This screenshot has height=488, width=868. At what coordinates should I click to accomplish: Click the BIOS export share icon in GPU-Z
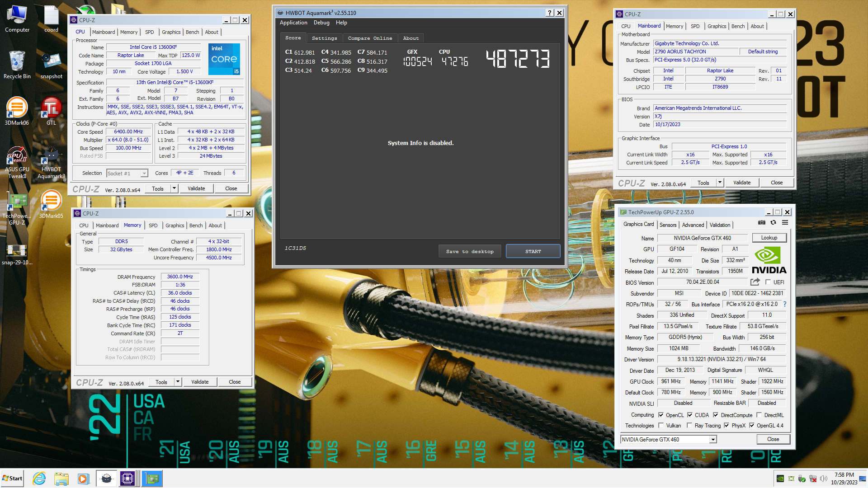pyautogui.click(x=755, y=282)
